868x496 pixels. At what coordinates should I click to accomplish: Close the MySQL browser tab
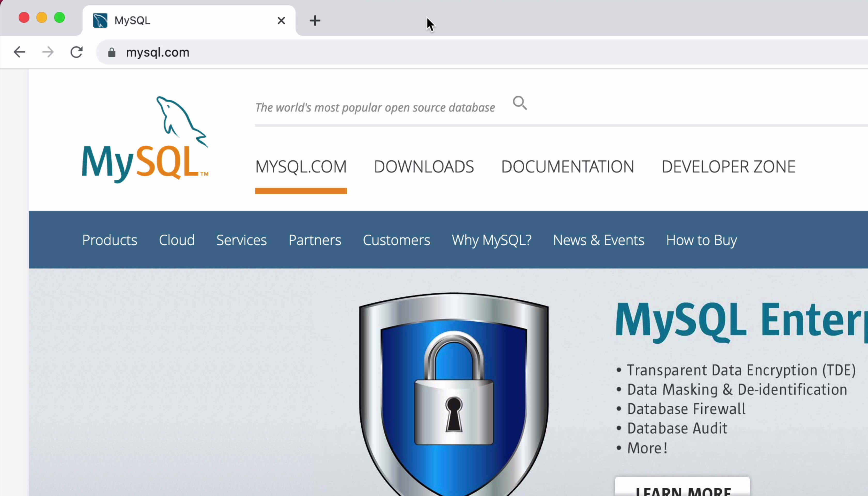pos(281,21)
